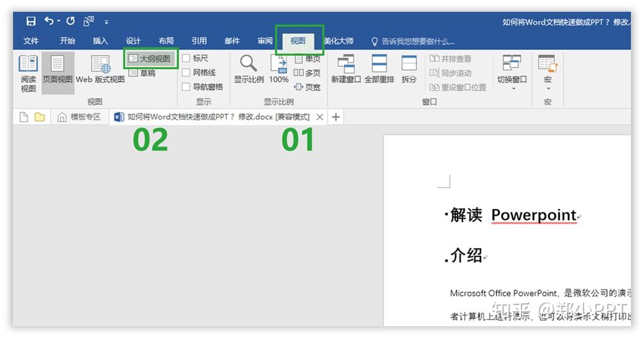
Task: Click 新建窗口 new window button
Action: coord(346,69)
